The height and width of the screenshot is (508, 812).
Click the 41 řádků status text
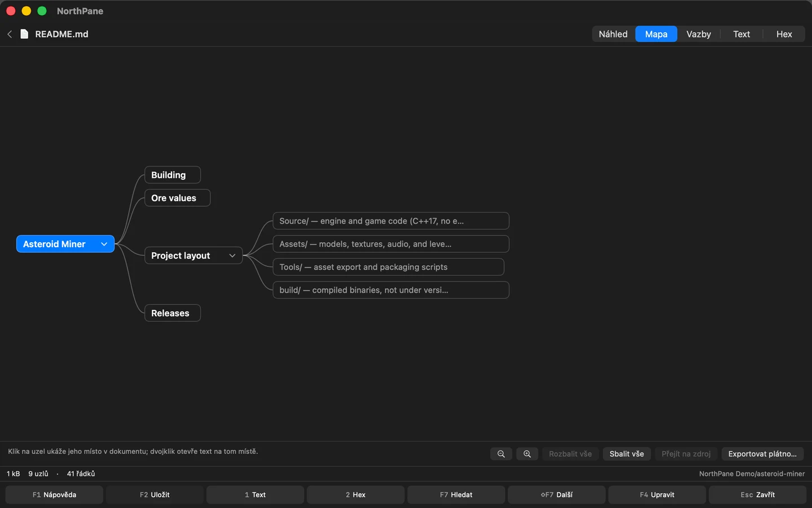pyautogui.click(x=81, y=474)
